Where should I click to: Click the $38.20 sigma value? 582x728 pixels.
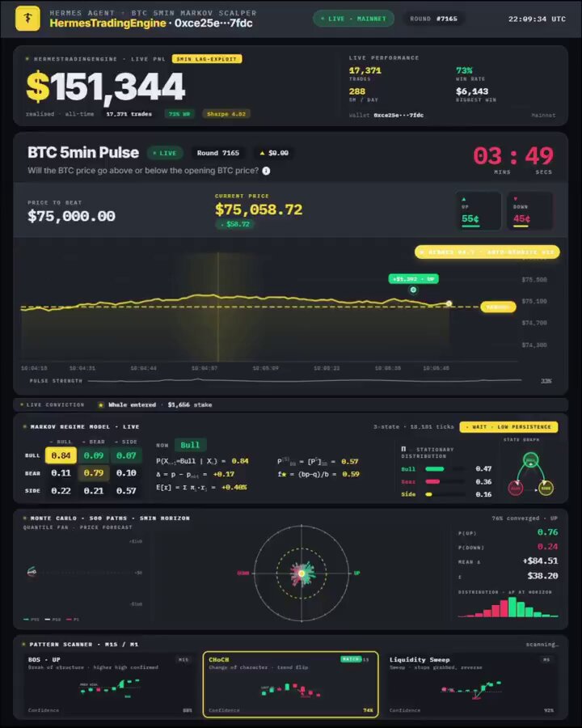click(542, 576)
